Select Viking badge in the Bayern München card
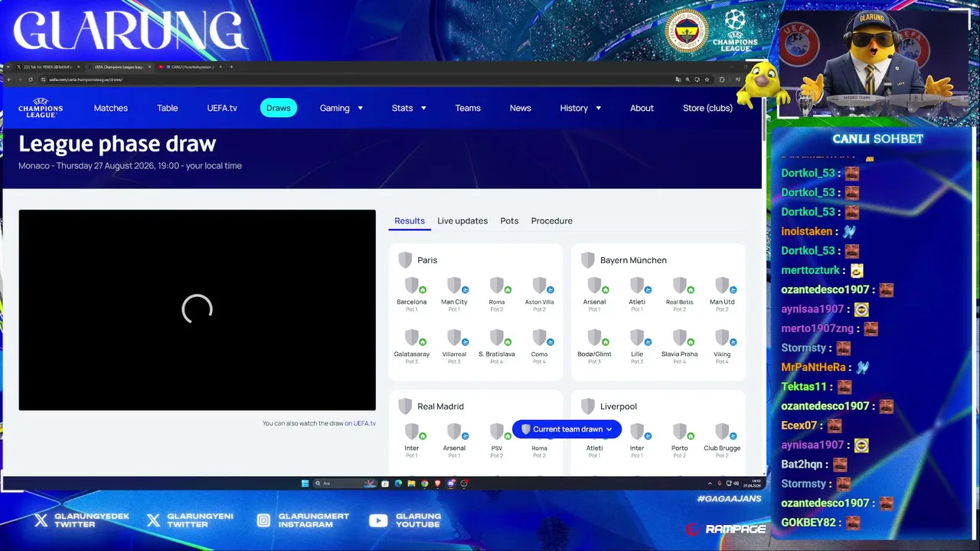The height and width of the screenshot is (551, 980). (722, 337)
